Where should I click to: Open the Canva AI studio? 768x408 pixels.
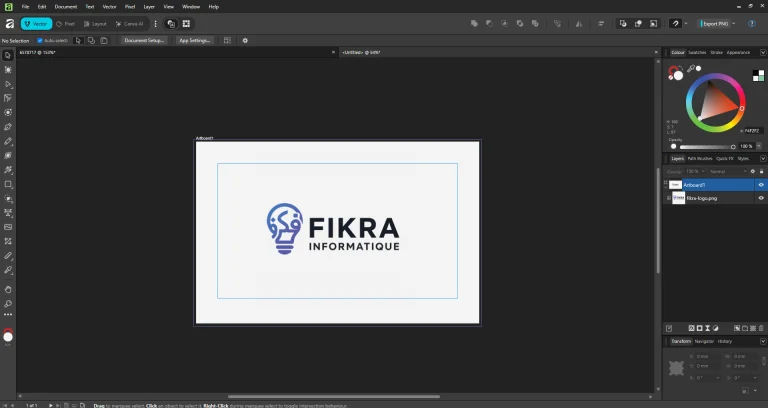click(129, 24)
